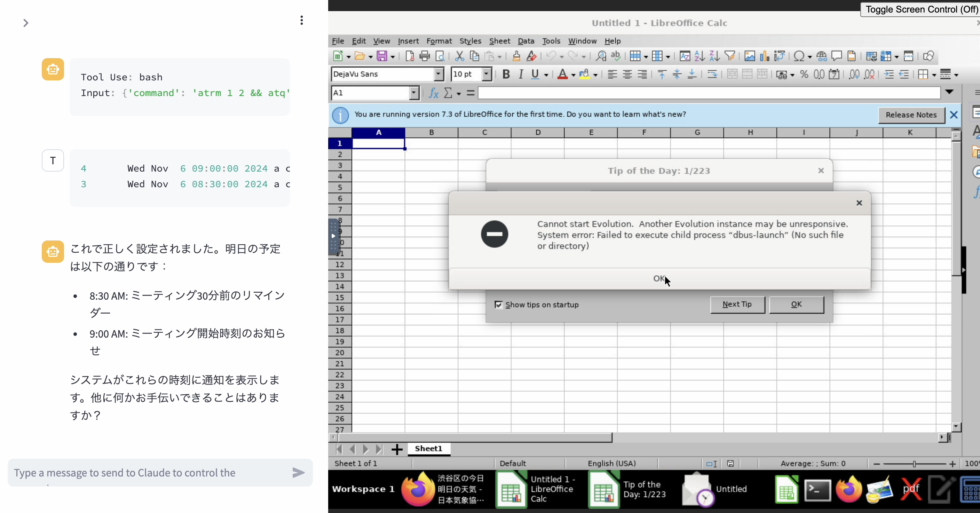Click the AutoFilter funnel icon
The image size is (980, 513).
[730, 56]
